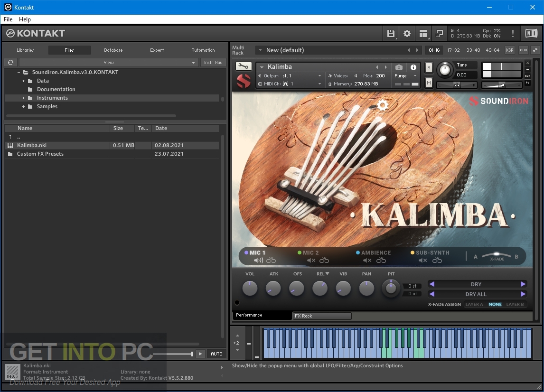Click the Soundiron S logo in header
This screenshot has height=392, width=544.
pos(244,82)
